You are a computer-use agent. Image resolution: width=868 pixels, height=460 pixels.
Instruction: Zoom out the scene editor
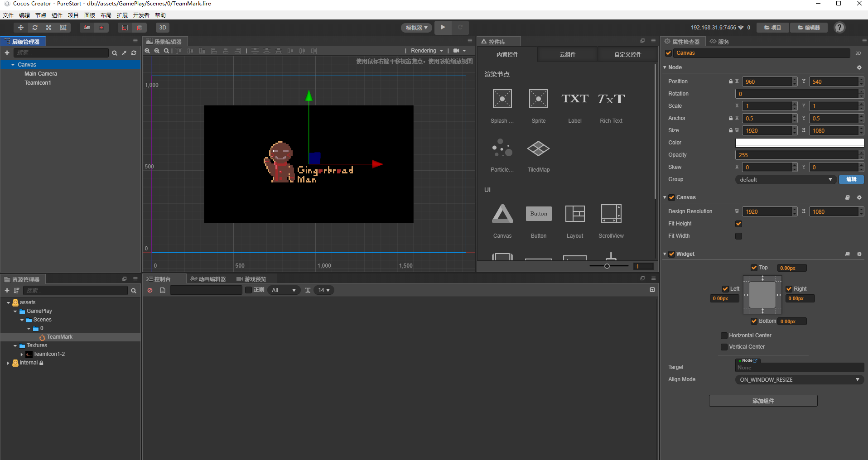(157, 51)
